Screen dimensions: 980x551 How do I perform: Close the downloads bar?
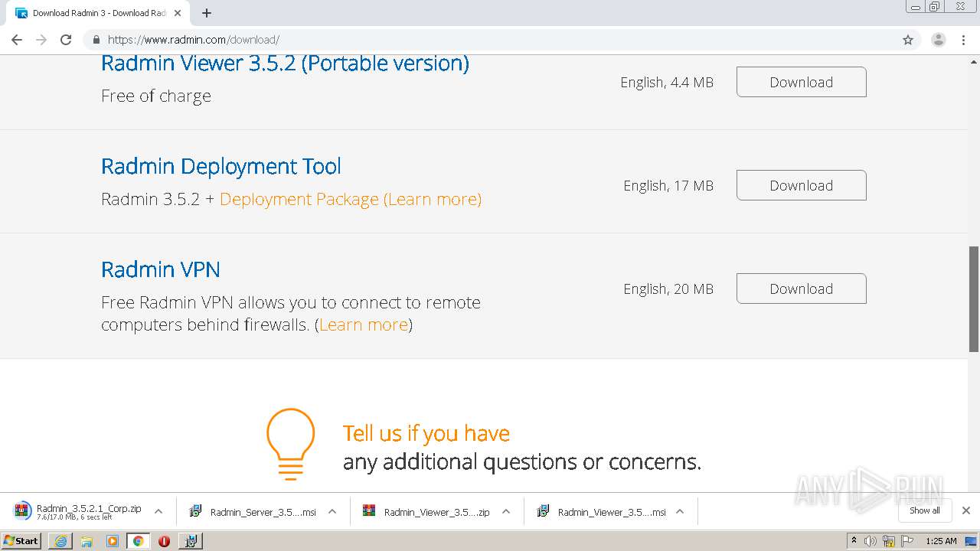[966, 510]
